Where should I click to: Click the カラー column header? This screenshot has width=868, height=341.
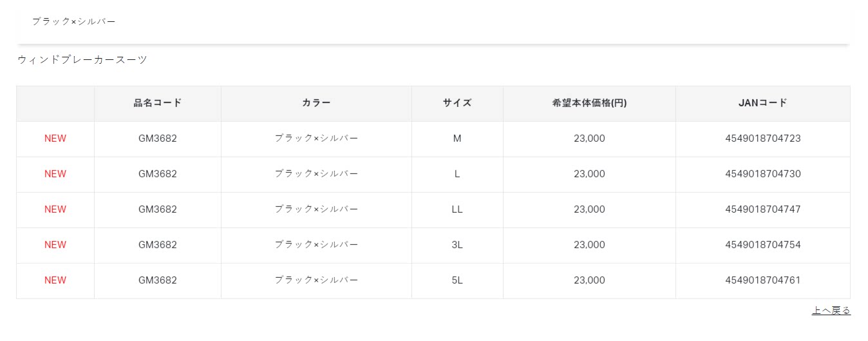pos(316,102)
